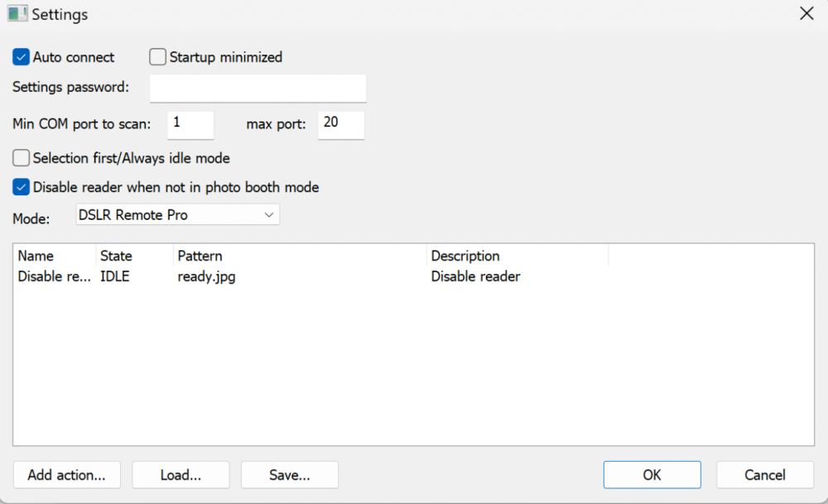Close the Settings dialog window
Image resolution: width=828 pixels, height=504 pixels.
(x=806, y=13)
